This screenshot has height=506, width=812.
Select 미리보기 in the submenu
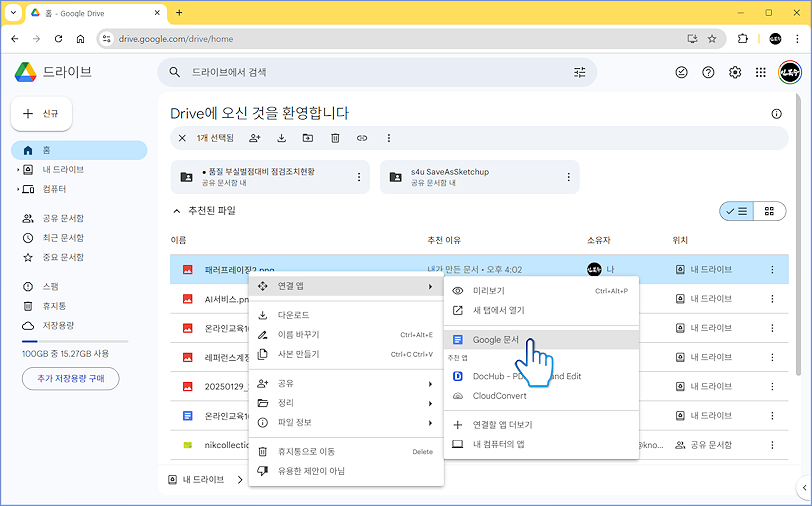541,291
